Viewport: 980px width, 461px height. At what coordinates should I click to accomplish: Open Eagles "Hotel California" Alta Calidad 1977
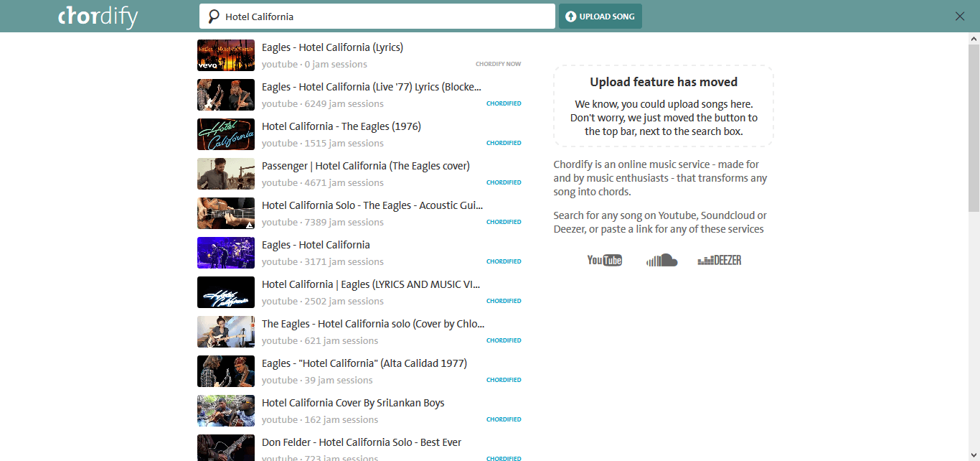(x=364, y=363)
